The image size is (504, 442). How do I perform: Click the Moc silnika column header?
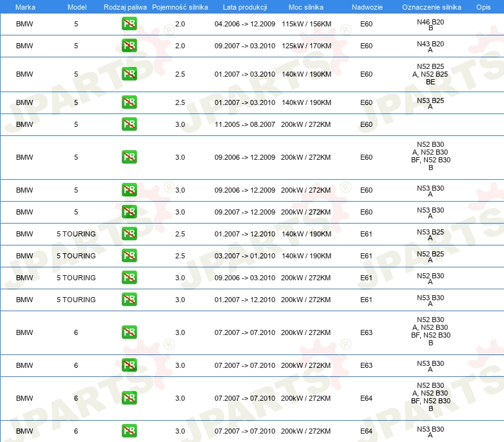306,7
